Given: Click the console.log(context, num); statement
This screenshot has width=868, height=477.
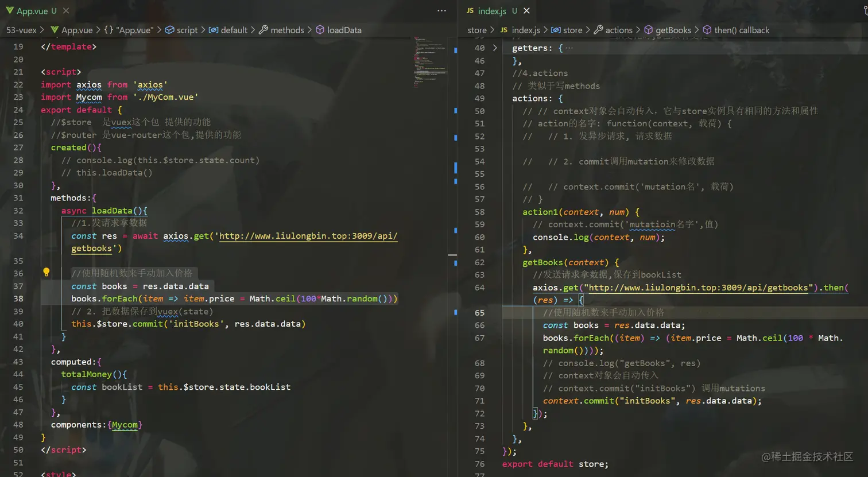Looking at the screenshot, I should point(599,237).
